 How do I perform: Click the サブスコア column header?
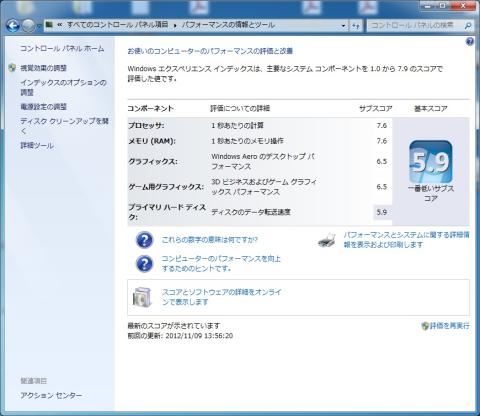pyautogui.click(x=375, y=108)
